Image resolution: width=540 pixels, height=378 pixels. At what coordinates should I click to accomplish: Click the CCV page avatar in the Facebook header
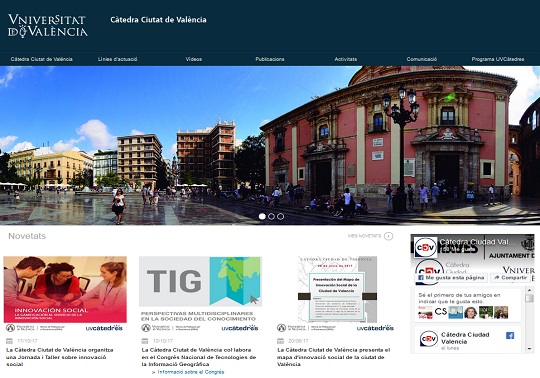(x=425, y=247)
